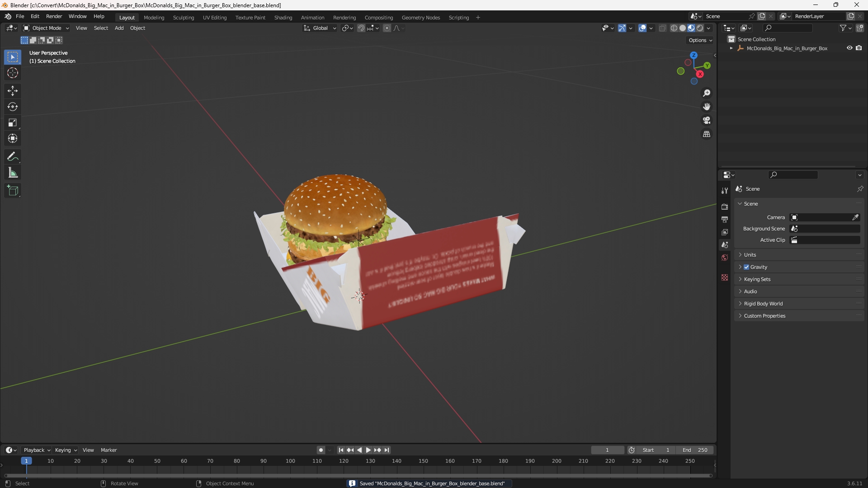Image resolution: width=868 pixels, height=488 pixels.
Task: Click frame 100 on the timeline
Action: click(290, 461)
